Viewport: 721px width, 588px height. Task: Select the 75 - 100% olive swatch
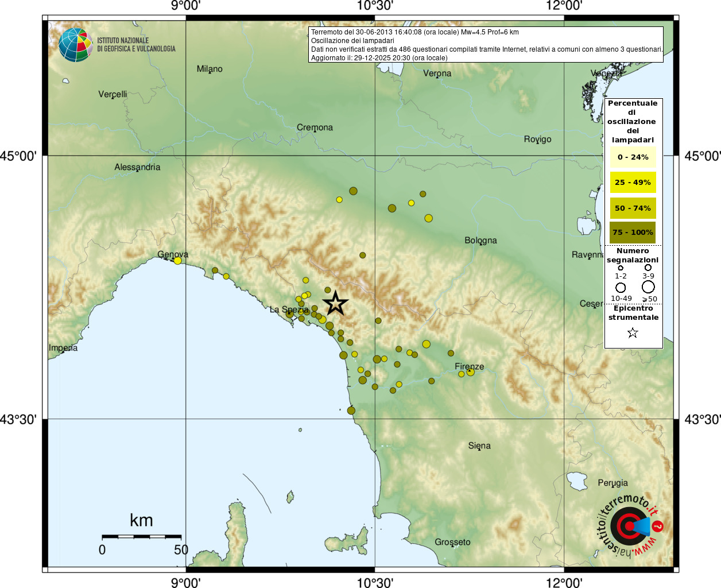(x=633, y=233)
